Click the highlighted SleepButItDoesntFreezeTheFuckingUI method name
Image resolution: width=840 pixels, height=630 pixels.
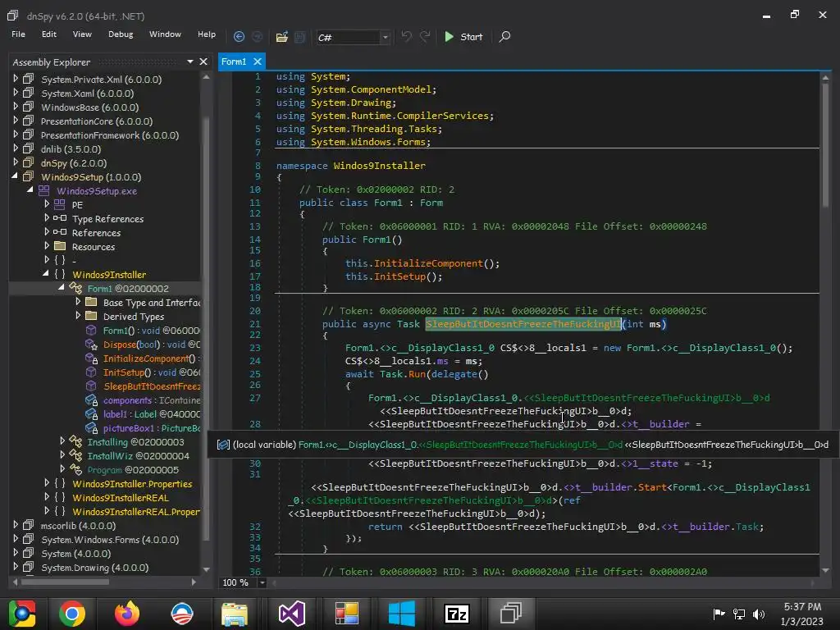coord(523,323)
